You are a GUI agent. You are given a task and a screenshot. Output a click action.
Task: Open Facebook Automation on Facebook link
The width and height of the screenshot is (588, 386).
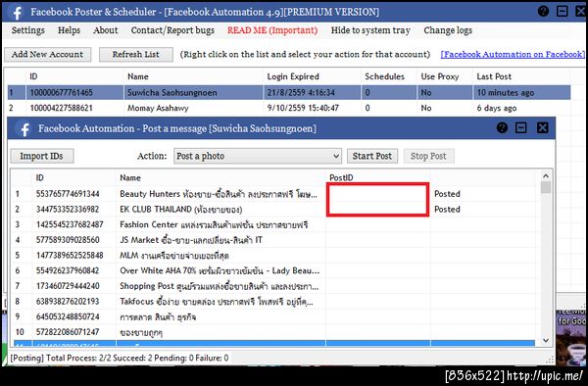tap(513, 54)
